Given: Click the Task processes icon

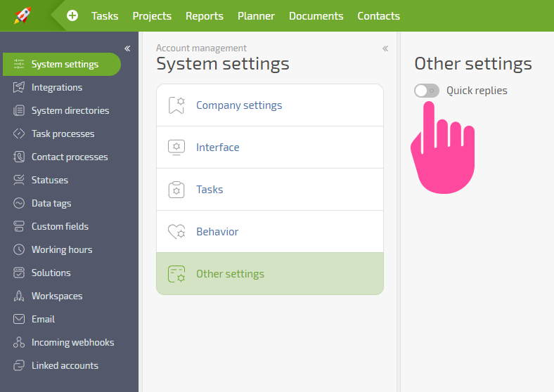Looking at the screenshot, I should tap(19, 133).
